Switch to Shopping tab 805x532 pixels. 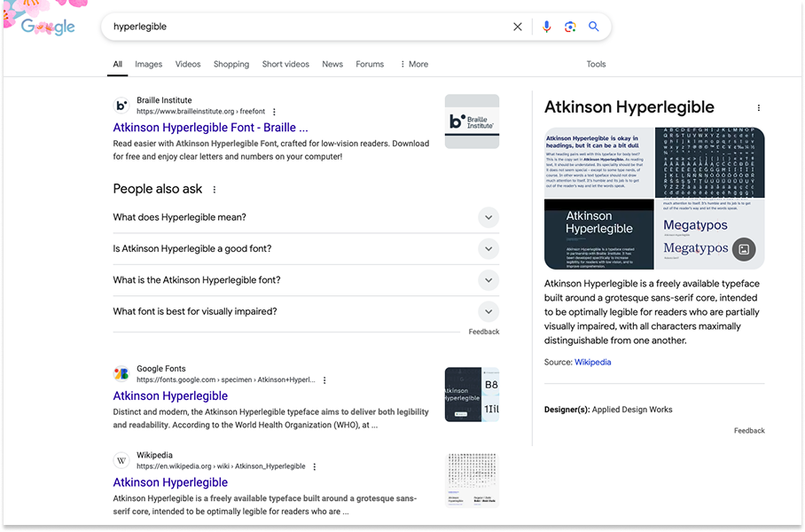(231, 64)
